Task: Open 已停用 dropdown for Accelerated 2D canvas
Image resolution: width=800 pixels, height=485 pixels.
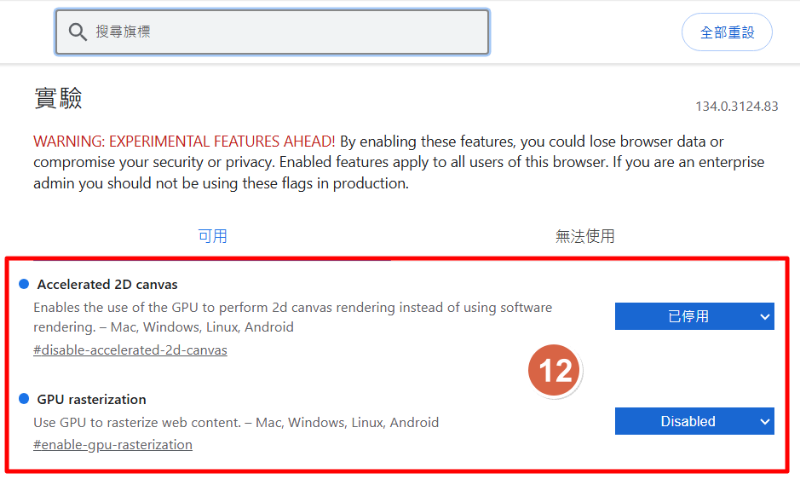Action: (x=694, y=316)
